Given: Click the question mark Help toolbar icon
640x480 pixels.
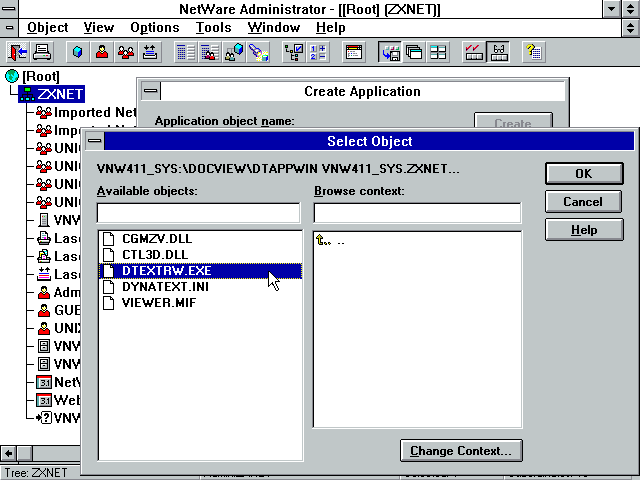Looking at the screenshot, I should 534,52.
